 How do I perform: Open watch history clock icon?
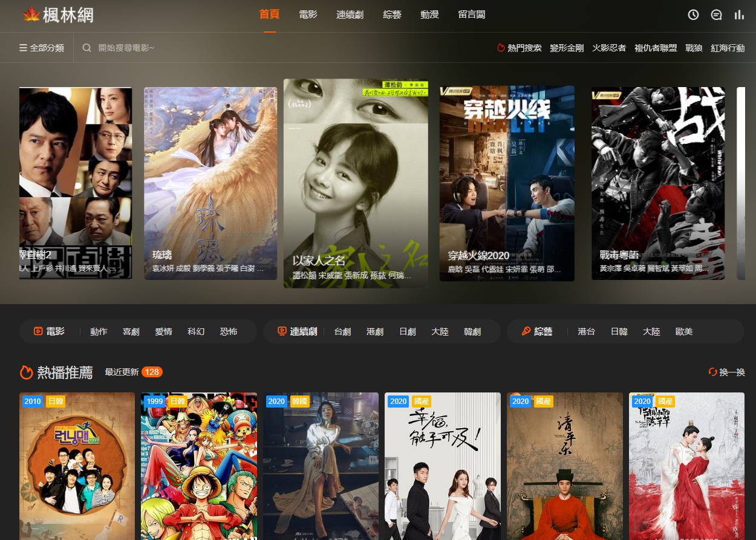[694, 15]
